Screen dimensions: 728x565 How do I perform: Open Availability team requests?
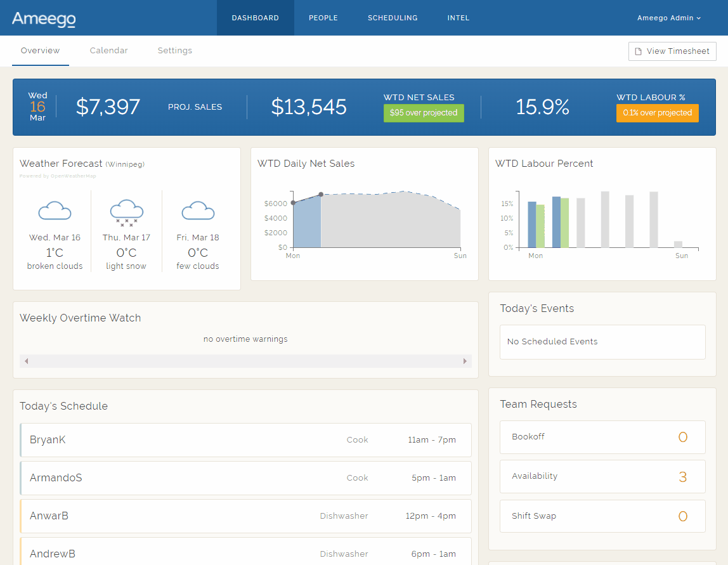click(602, 477)
